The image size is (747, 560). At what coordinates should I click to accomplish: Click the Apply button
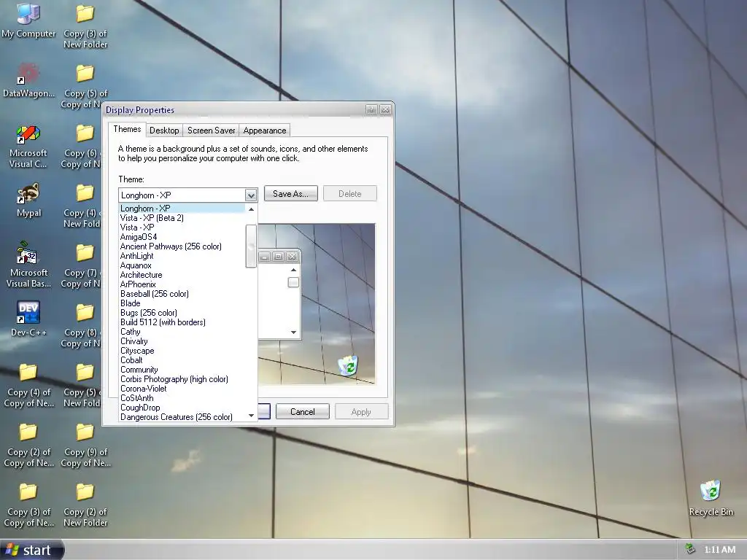pos(361,412)
